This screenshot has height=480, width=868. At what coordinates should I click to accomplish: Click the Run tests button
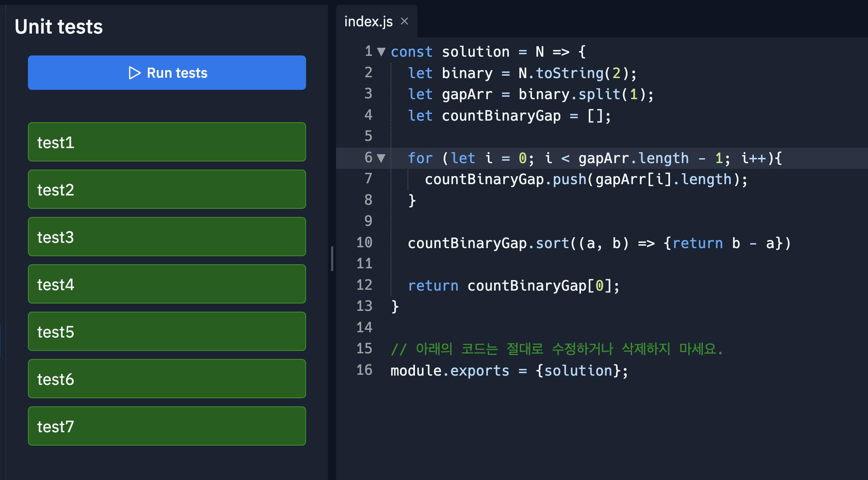point(167,73)
